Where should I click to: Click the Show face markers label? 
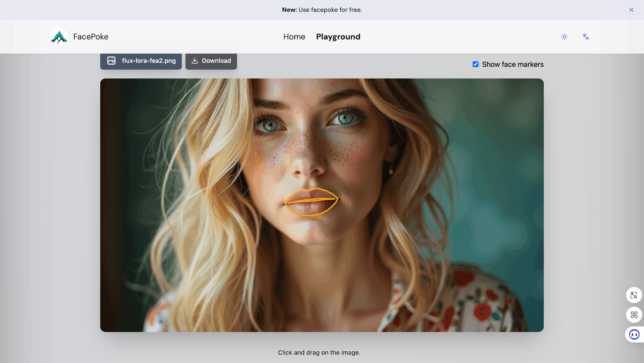click(x=513, y=64)
